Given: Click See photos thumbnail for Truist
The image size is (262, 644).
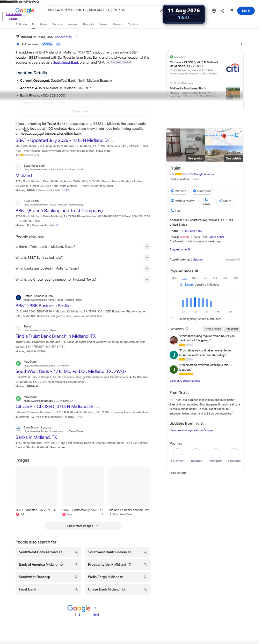Looking at the screenshot, I should pos(185,145).
